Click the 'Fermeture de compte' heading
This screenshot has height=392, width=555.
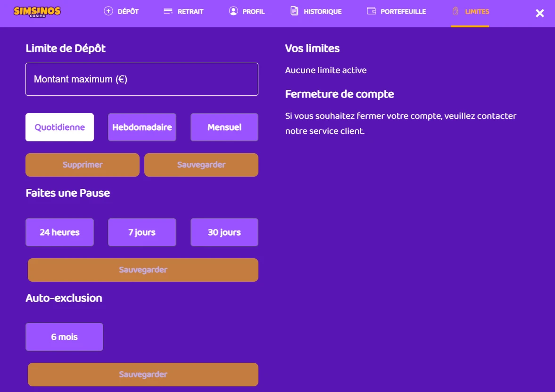pyautogui.click(x=340, y=94)
